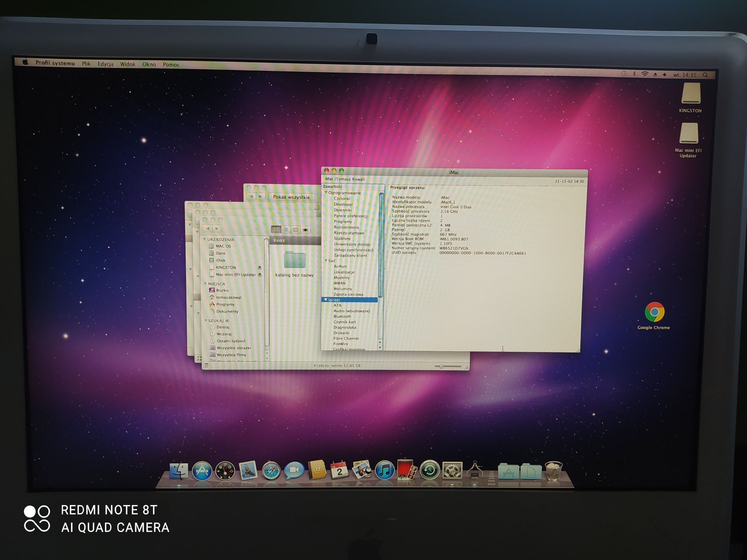Open Time Machine in the dock
This screenshot has height=560, width=747.
point(430,470)
